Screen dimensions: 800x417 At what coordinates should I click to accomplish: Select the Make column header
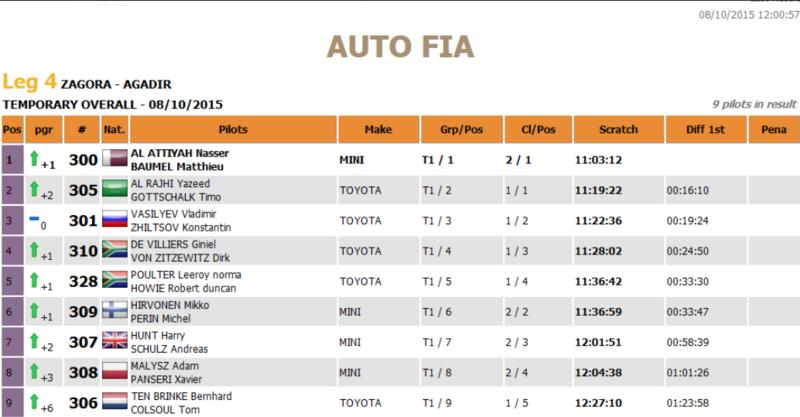pyautogui.click(x=379, y=130)
